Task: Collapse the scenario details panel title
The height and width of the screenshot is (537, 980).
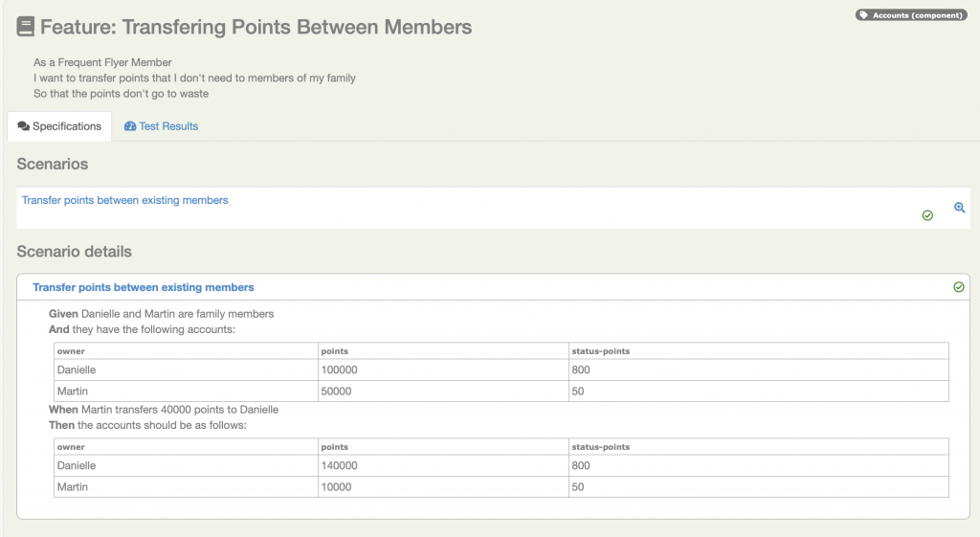Action: (x=144, y=287)
